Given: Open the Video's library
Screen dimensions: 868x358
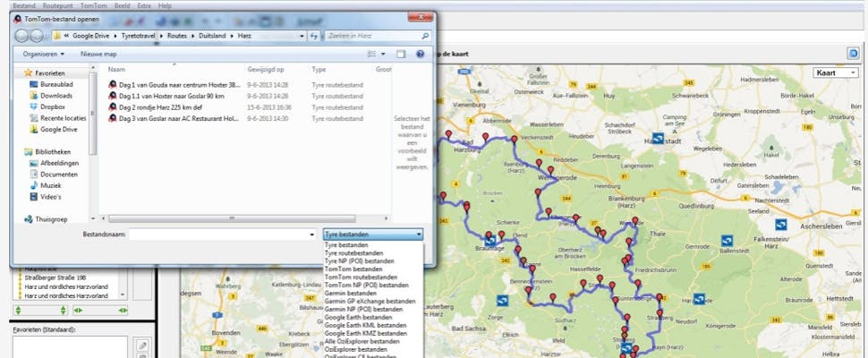Looking at the screenshot, I should pos(46,197).
